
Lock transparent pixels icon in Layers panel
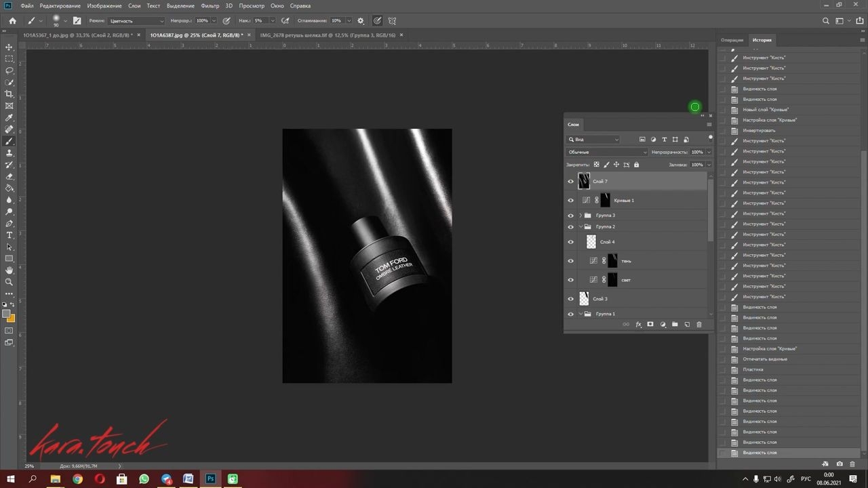pyautogui.click(x=596, y=165)
